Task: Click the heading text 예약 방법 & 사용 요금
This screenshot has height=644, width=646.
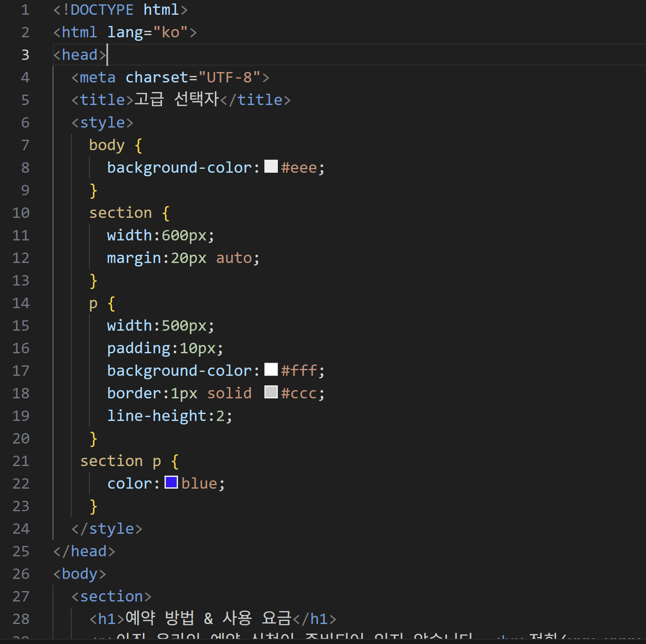Action: click(208, 618)
